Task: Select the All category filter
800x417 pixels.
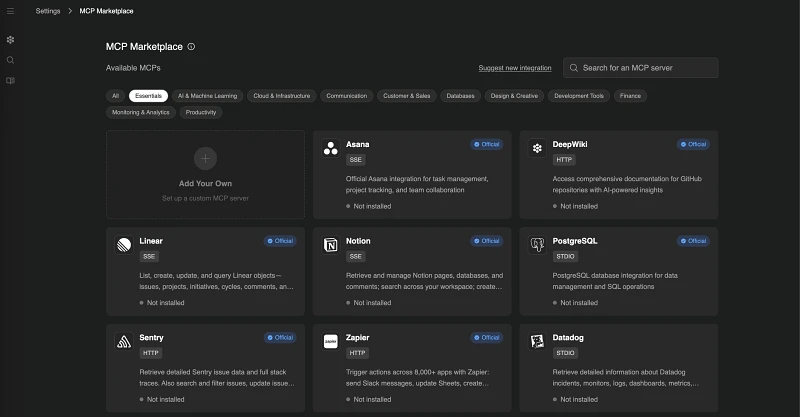Action: [x=115, y=96]
